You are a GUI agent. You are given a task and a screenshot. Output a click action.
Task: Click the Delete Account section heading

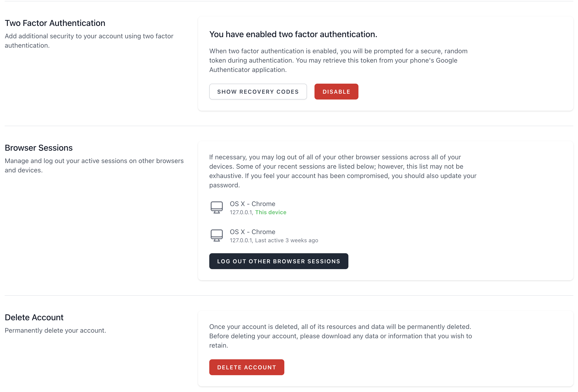34,317
